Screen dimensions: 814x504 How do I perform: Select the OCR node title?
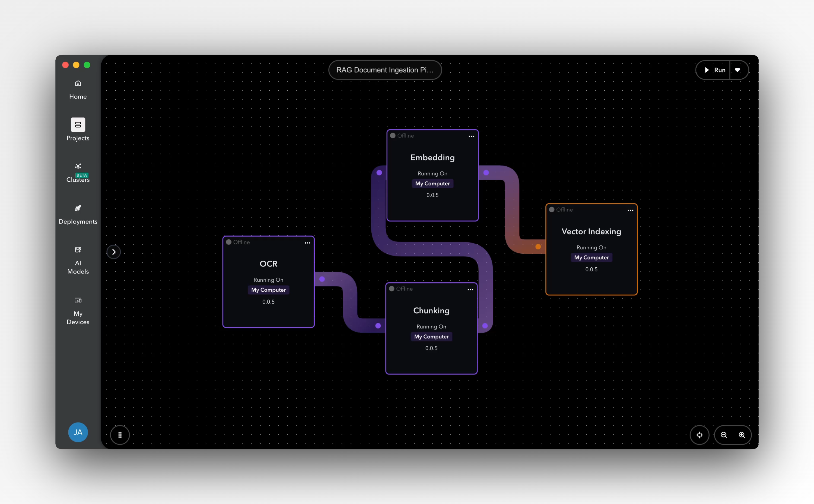point(268,264)
